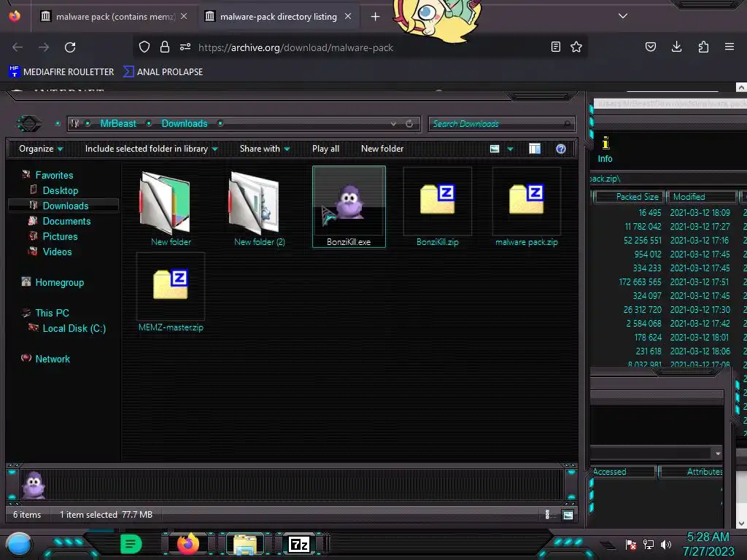Toggle the preview pane button
The height and width of the screenshot is (560, 747).
(x=535, y=149)
